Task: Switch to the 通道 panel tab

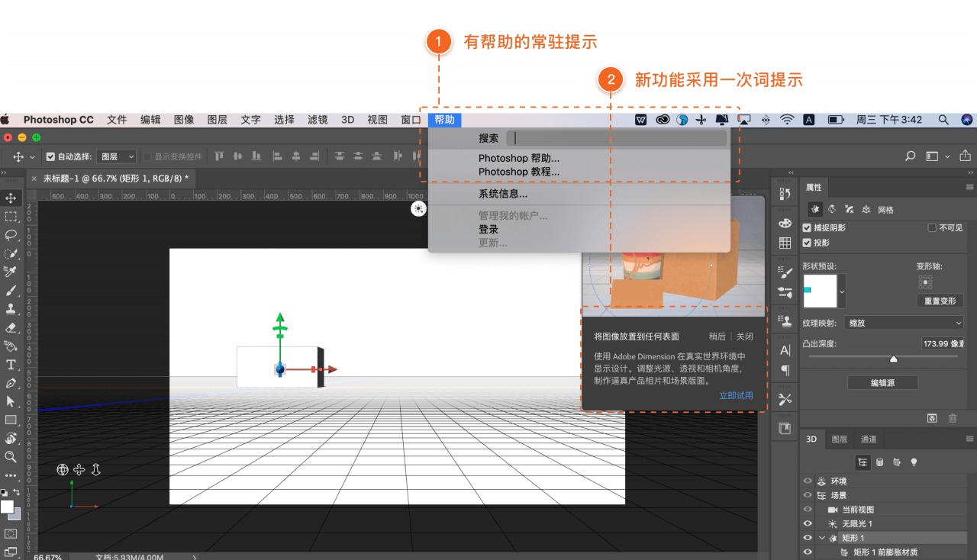Action: coord(869,439)
